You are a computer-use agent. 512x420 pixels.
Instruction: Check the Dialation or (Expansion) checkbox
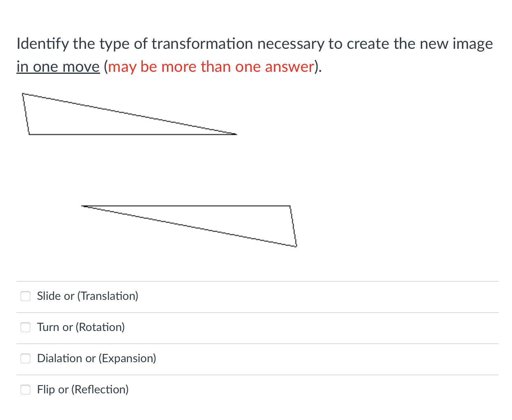click(x=25, y=358)
